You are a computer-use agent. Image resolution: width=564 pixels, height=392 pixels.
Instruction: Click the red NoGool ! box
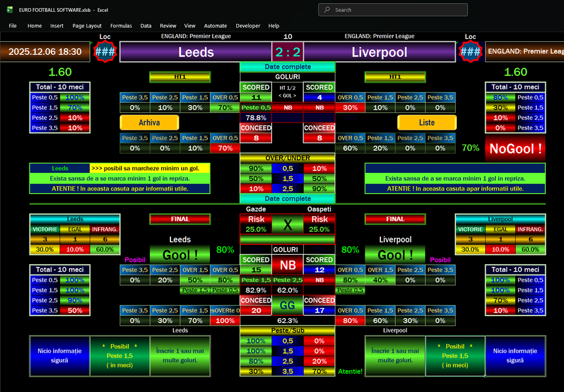(x=515, y=149)
